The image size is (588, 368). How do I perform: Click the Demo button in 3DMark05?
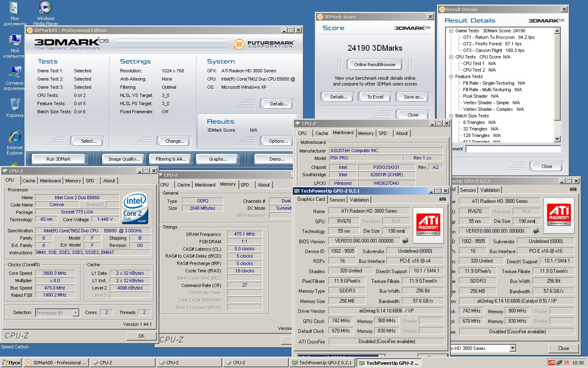coord(277,159)
